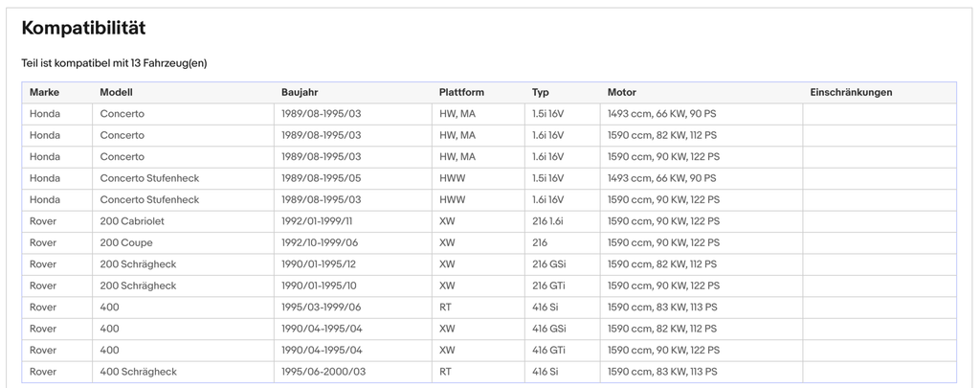
Task: Click 'Honda' in the 1989/08-1995/05 row
Action: tap(44, 178)
